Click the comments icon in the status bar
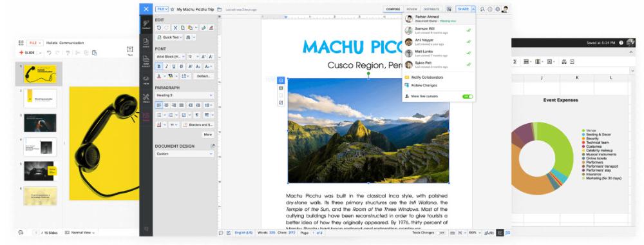The width and height of the screenshot is (644, 245). click(x=220, y=233)
